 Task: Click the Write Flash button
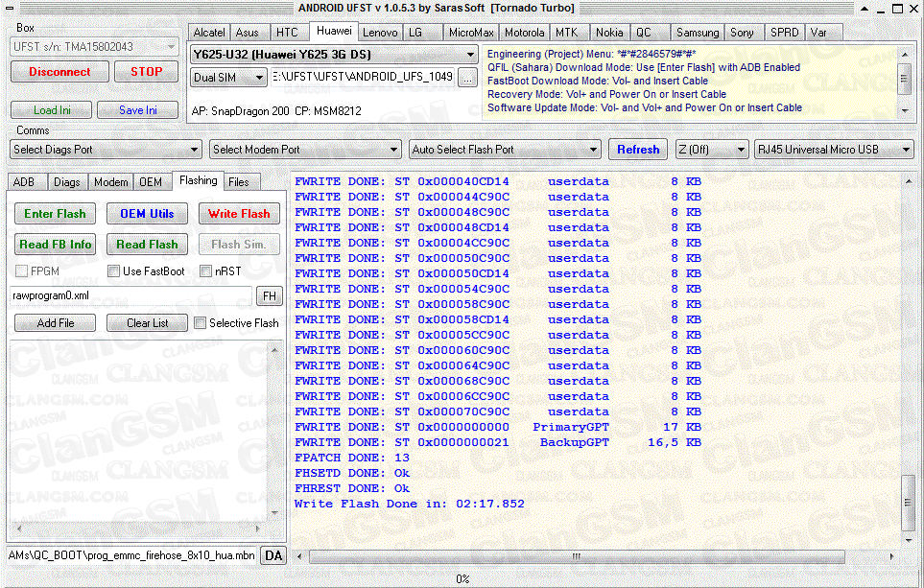pyautogui.click(x=239, y=214)
